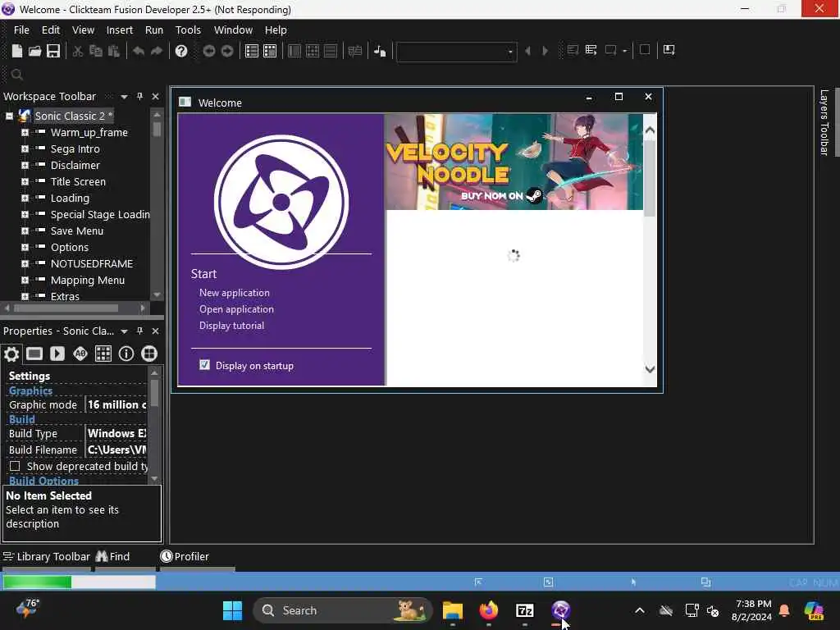Viewport: 840px width, 630px height.
Task: Expand the Title Screen frame node
Action: (x=25, y=181)
